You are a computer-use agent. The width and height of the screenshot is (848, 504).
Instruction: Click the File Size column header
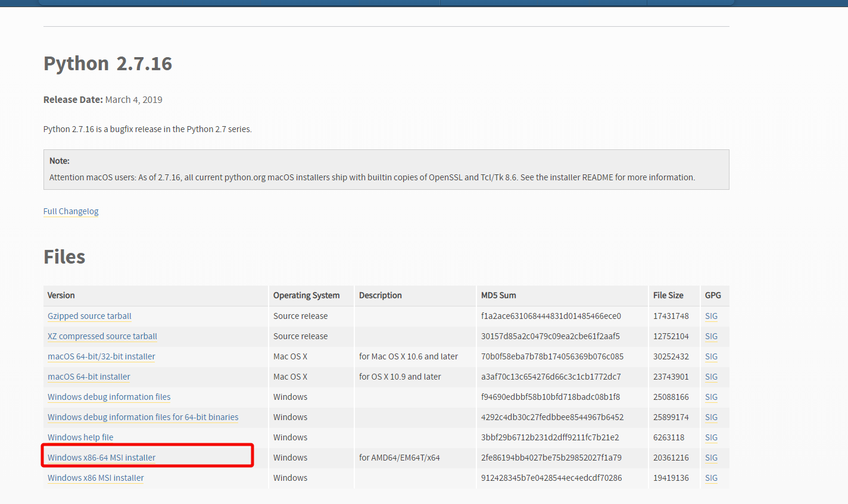(670, 295)
